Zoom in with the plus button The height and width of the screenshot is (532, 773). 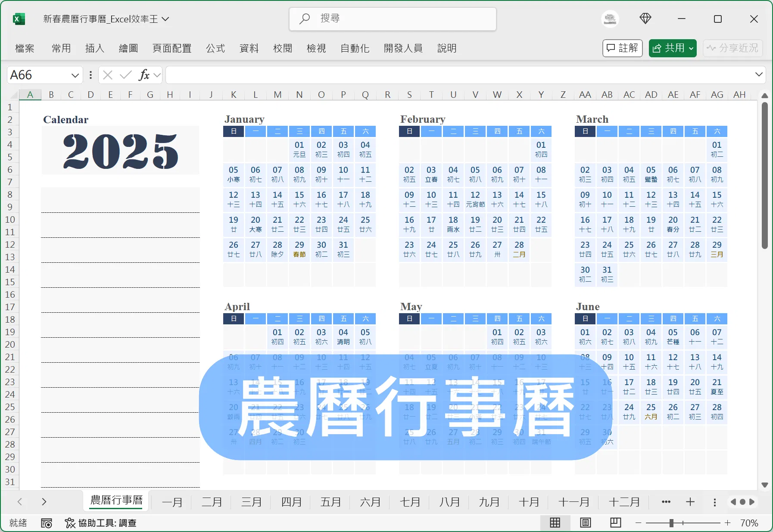coord(727,523)
